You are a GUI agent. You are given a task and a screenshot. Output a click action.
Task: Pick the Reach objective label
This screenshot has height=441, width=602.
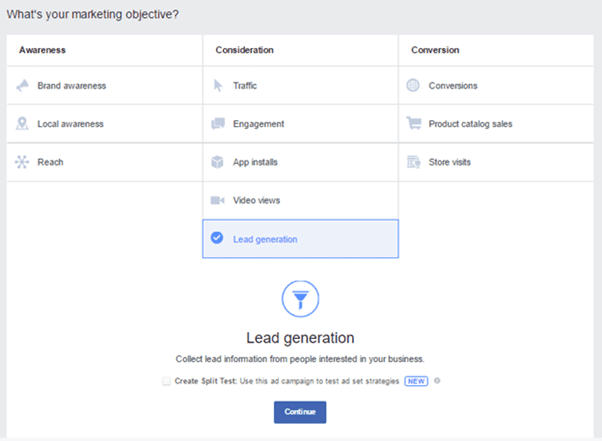pyautogui.click(x=49, y=162)
